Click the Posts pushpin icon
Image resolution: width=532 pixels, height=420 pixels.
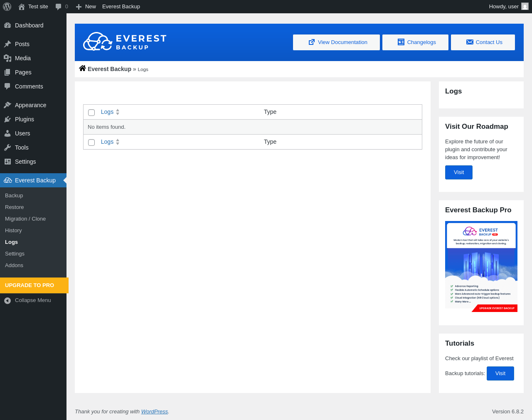coord(7,44)
